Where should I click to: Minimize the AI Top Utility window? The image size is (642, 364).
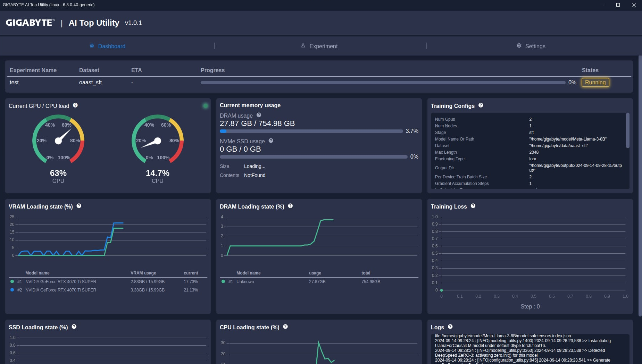point(602,5)
